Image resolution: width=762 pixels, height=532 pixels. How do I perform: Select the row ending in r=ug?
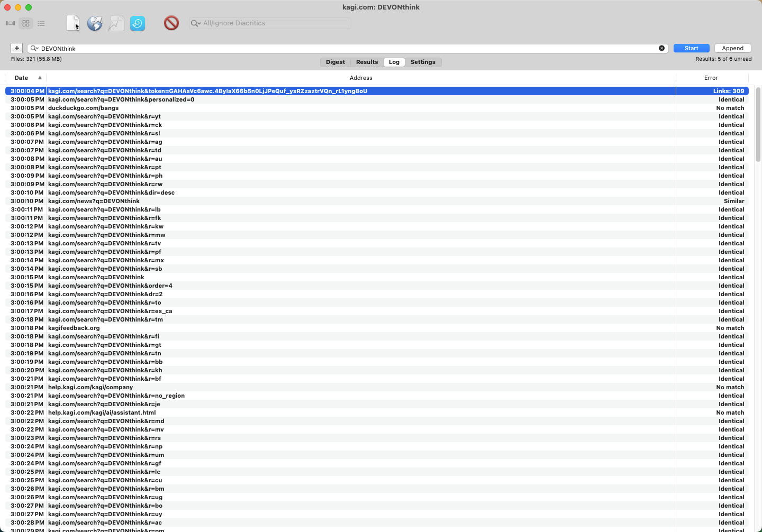click(x=377, y=497)
